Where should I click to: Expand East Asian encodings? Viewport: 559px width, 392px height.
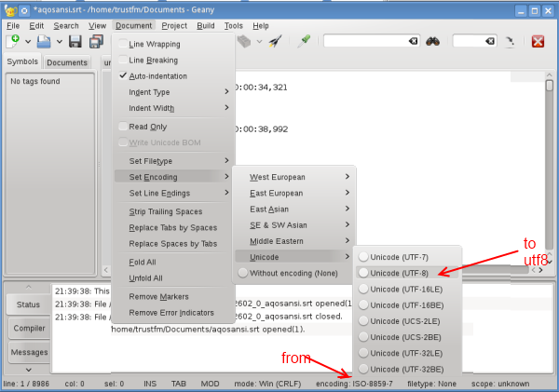pos(294,210)
